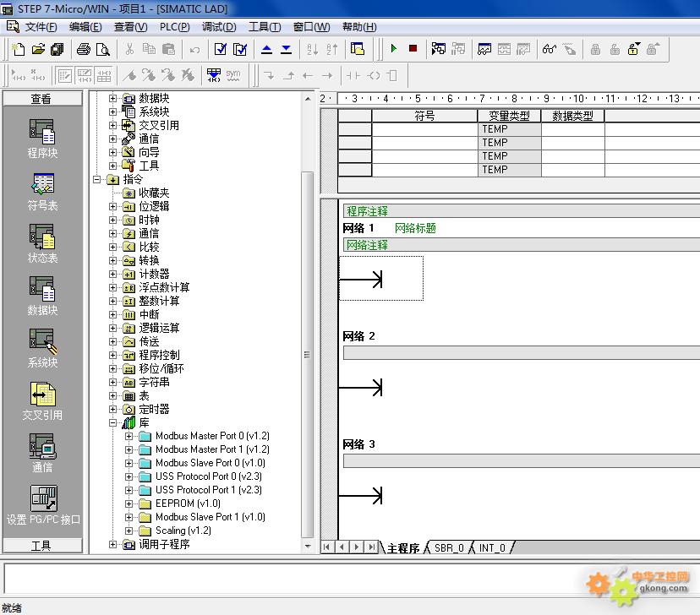Open 状态表 in the navigation bar
Image resolution: width=700 pixels, height=615 pixels.
point(42,244)
